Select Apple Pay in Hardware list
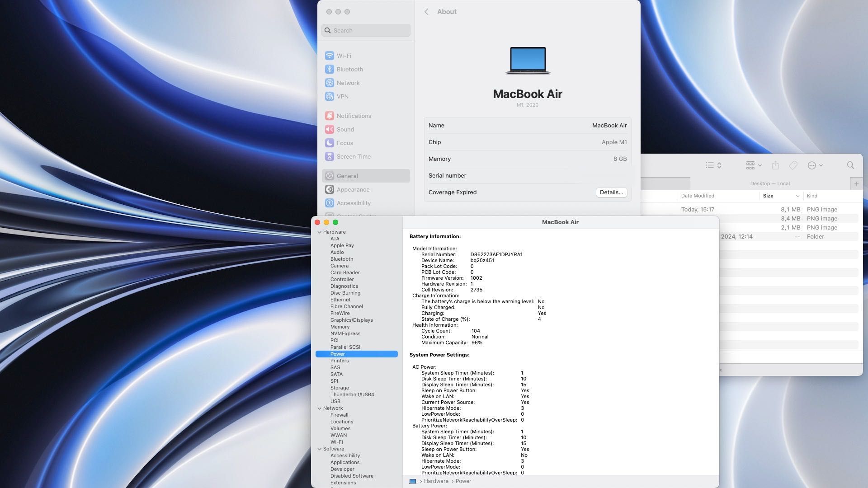868x488 pixels. (x=342, y=245)
